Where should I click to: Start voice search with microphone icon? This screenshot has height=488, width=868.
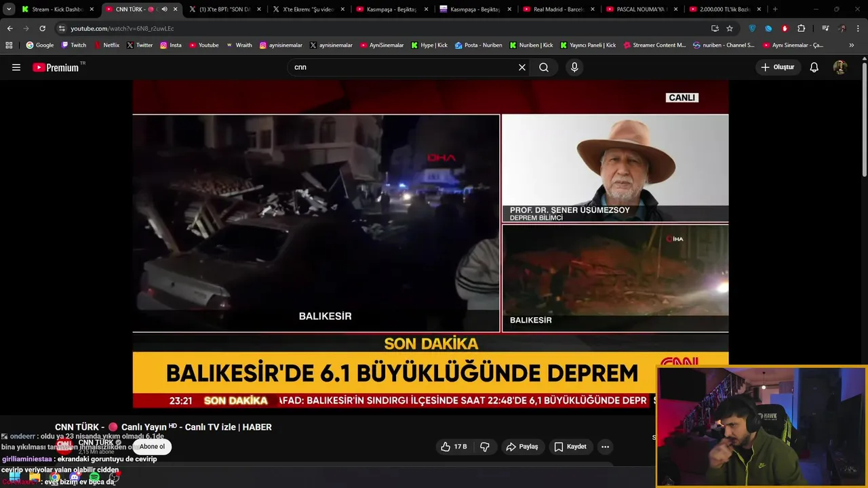[x=574, y=67]
